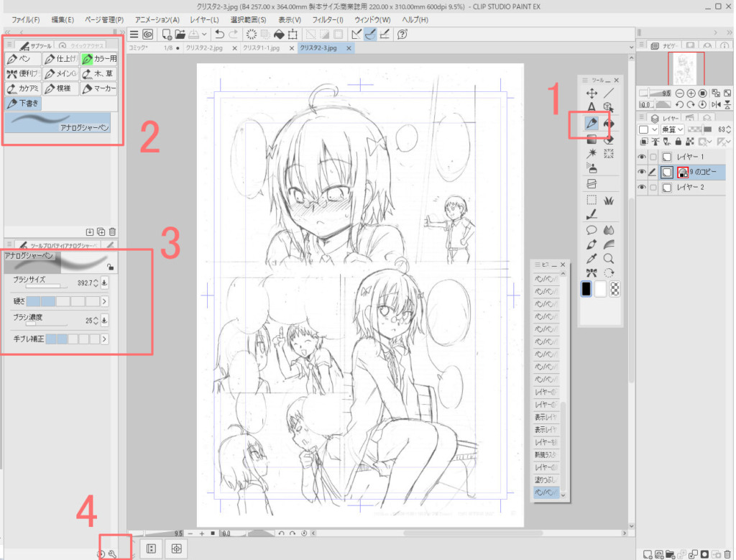Toggle the lock checkbox next to レイヤー 2
736x560 pixels.
tap(653, 188)
